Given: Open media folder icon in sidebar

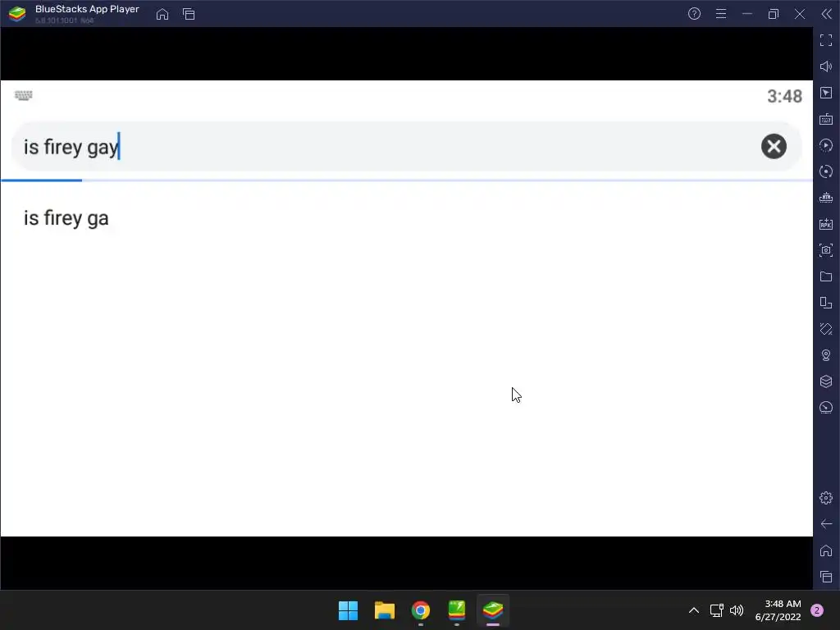Looking at the screenshot, I should 826,276.
